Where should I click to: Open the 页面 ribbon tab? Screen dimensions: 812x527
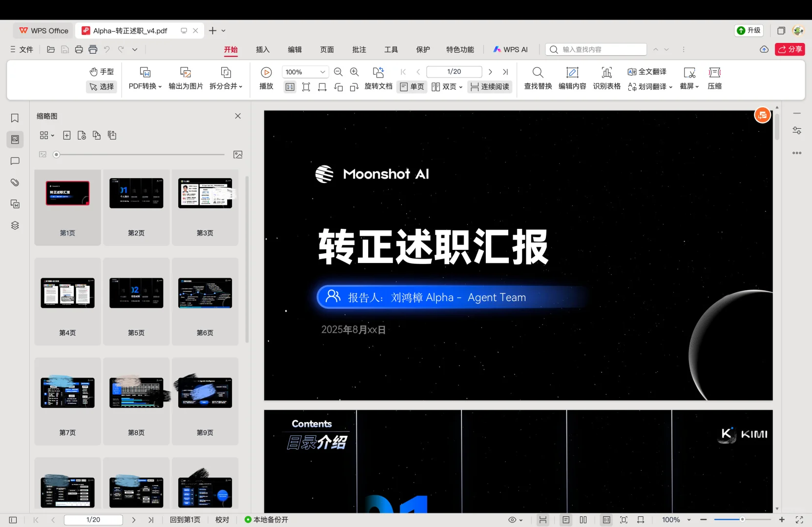327,49
